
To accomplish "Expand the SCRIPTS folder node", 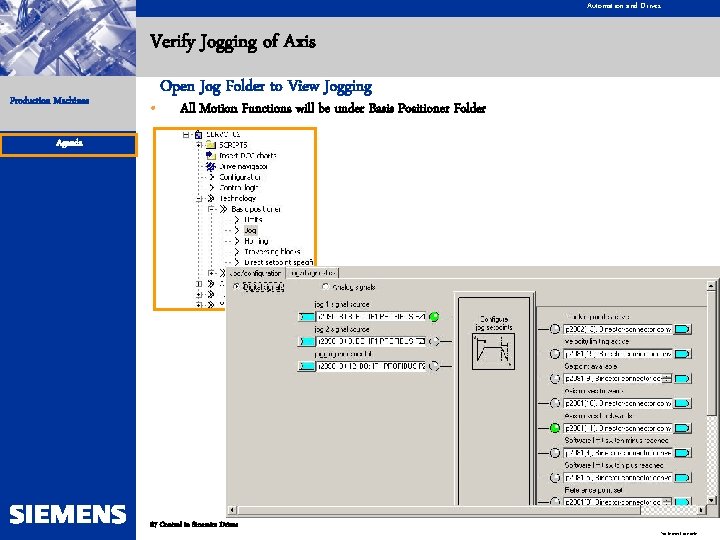I will (x=199, y=145).
